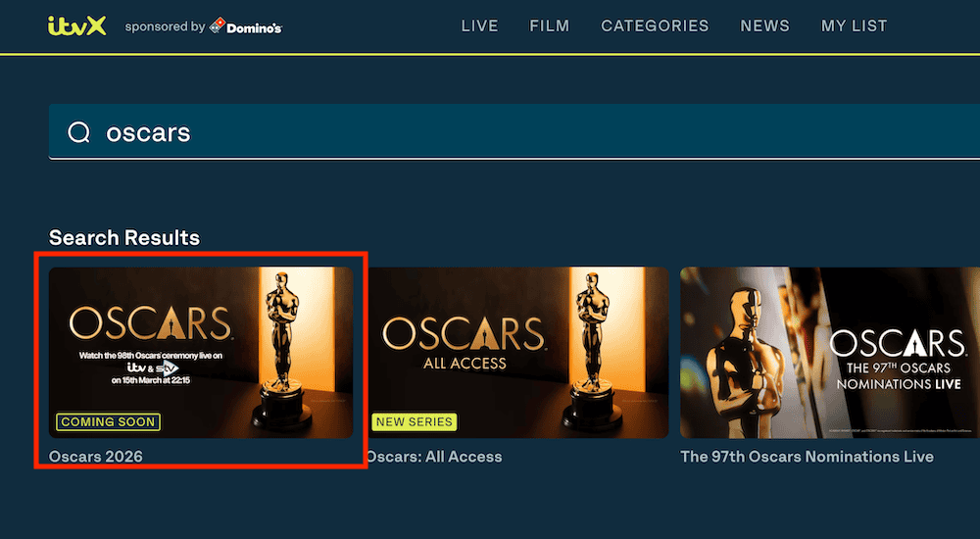This screenshot has height=539, width=980.
Task: Click the ITVX logo
Action: [76, 26]
